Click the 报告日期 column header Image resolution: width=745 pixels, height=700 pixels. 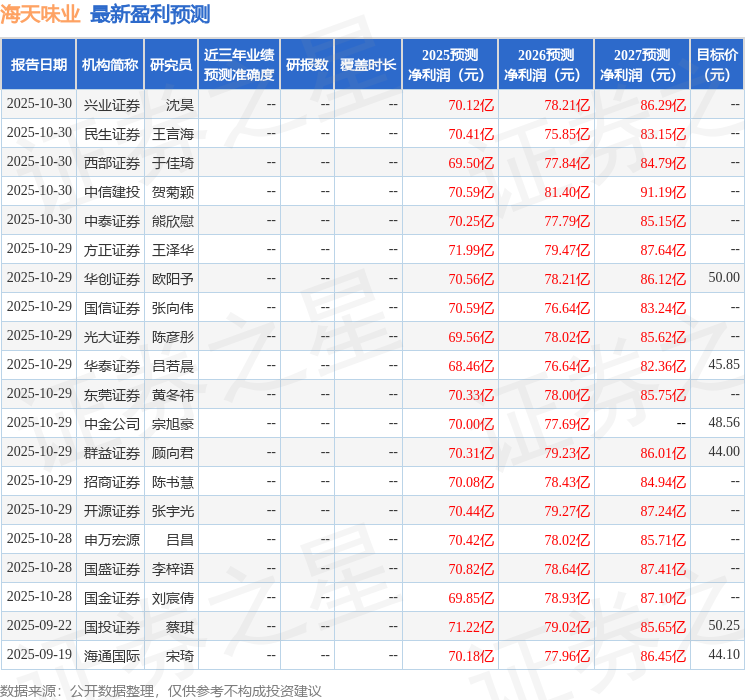click(38, 64)
